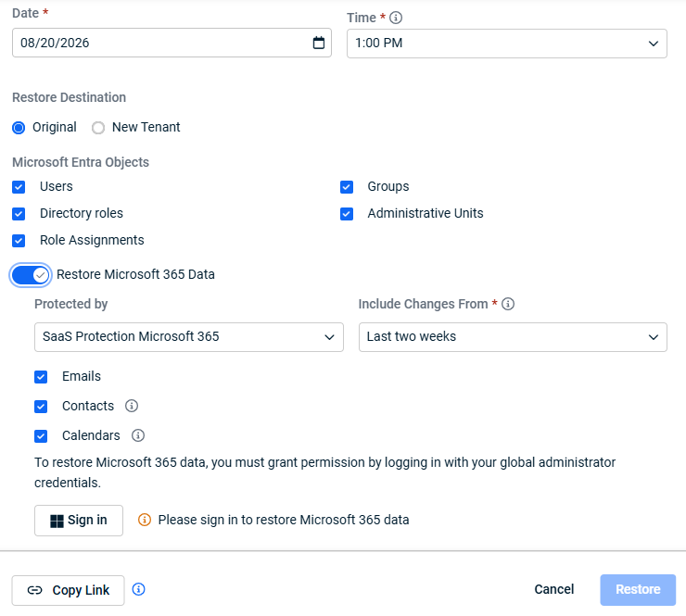Click the 'Microsoft Entra Objects' heading text

tap(81, 162)
